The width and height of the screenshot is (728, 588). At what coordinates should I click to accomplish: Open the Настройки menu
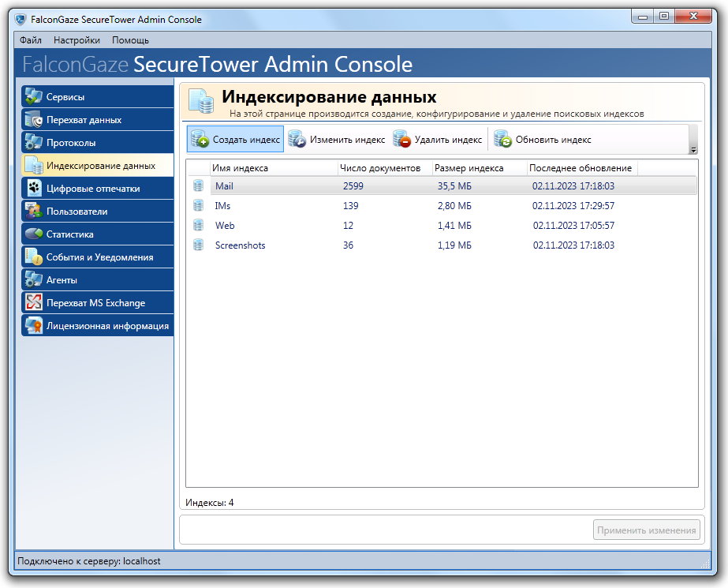pos(77,40)
